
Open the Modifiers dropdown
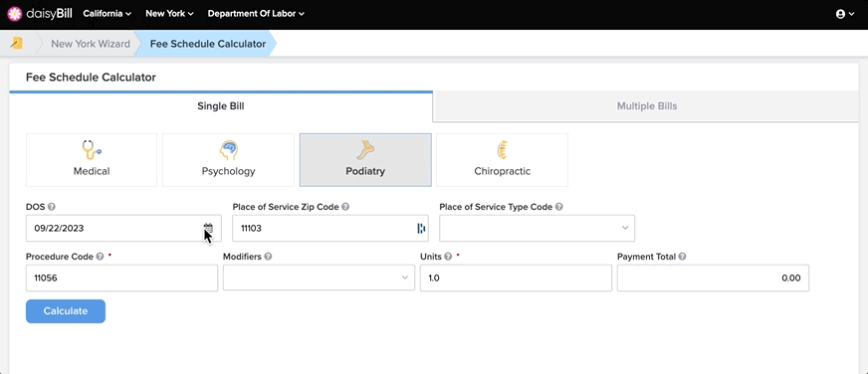tap(319, 278)
